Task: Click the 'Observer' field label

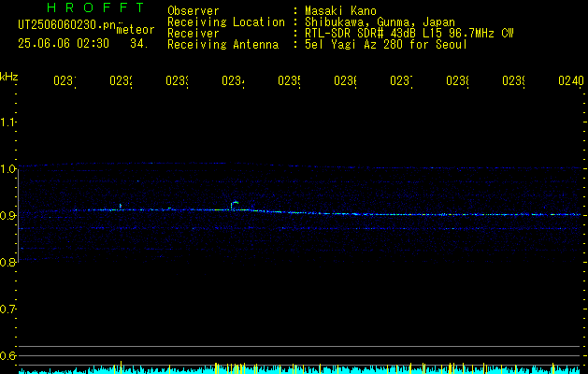Action: point(194,11)
